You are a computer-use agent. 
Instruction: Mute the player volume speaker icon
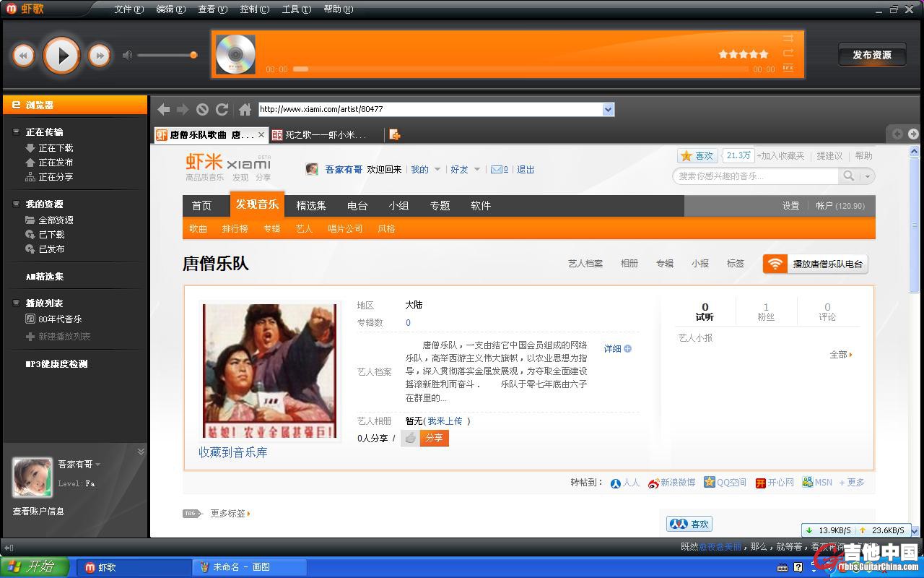(x=128, y=55)
